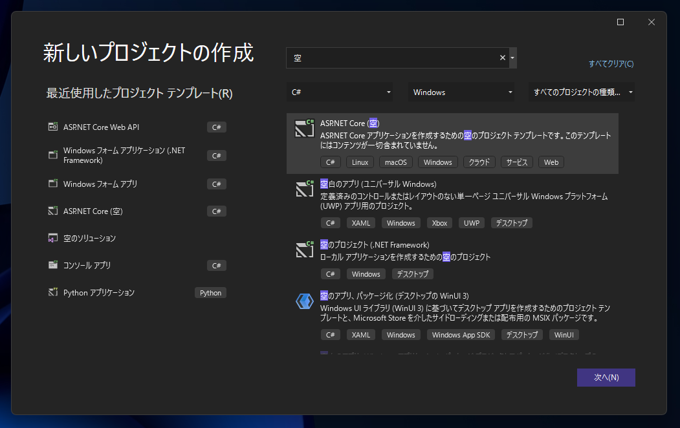Click the WinUI 3 packaged app template icon
This screenshot has width=680, height=428.
click(304, 301)
